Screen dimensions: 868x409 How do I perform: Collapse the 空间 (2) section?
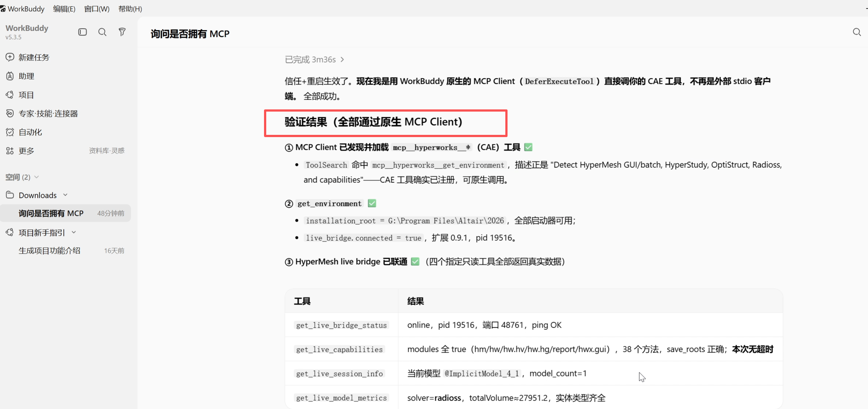pyautogui.click(x=36, y=177)
